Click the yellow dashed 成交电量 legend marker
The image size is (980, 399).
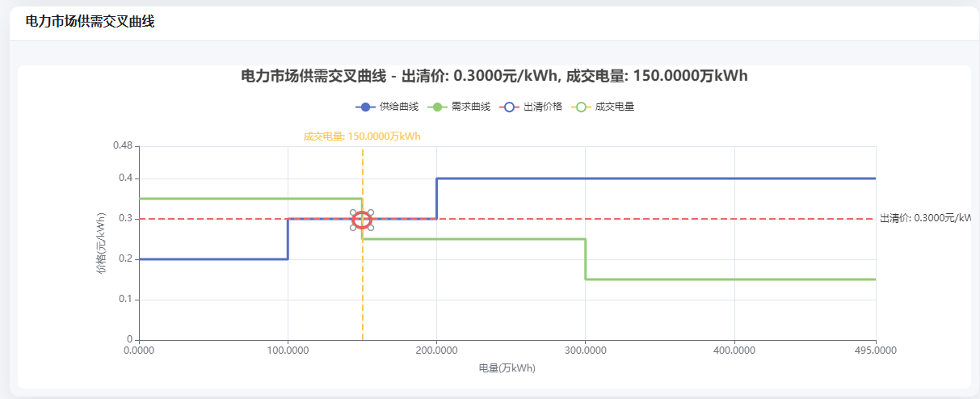582,107
